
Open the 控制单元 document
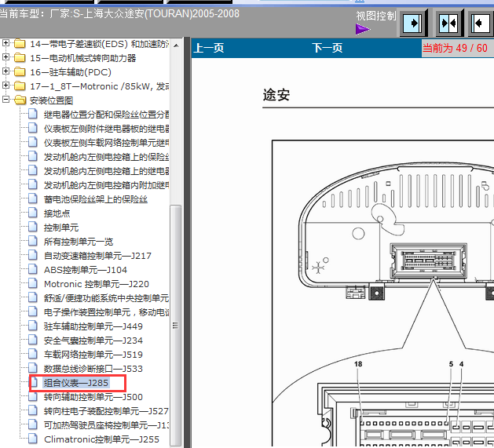coord(61,228)
